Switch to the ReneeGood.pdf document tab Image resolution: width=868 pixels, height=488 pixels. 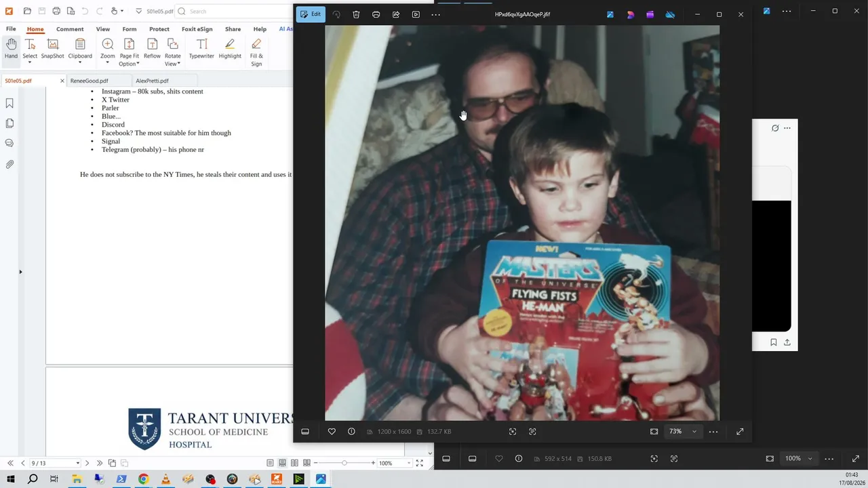pyautogui.click(x=89, y=81)
